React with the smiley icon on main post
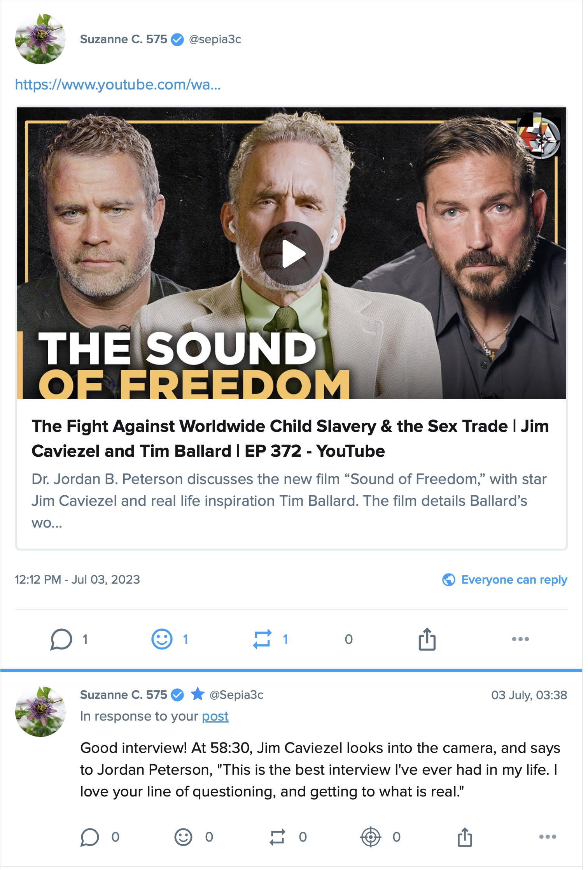588x870 pixels. point(162,639)
